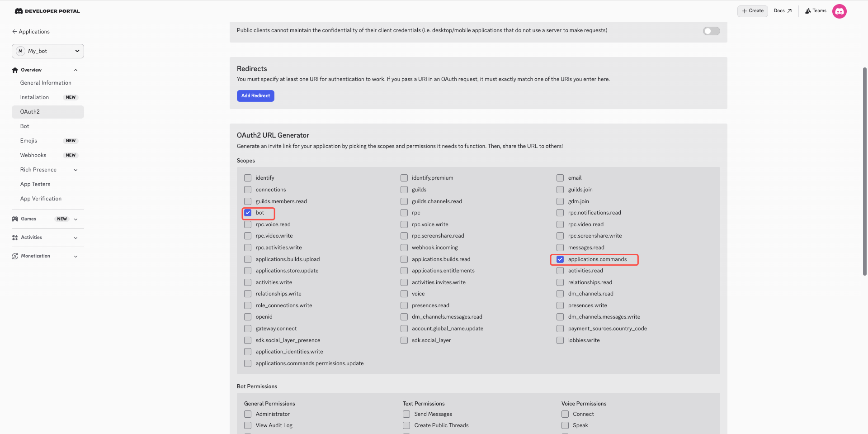Viewport: 868px width, 434px height.
Task: Expand the Rich Presence submenu
Action: pyautogui.click(x=75, y=170)
